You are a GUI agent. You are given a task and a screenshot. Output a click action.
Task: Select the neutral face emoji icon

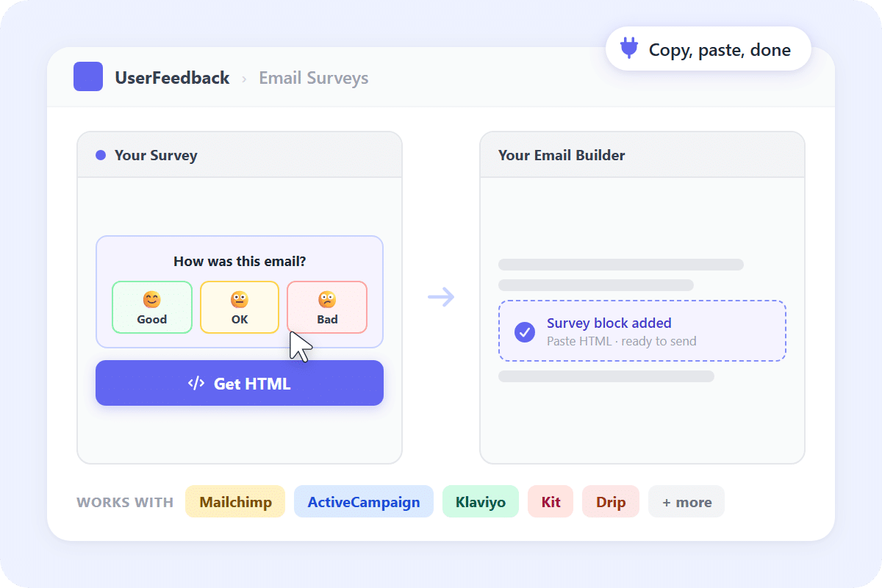pyautogui.click(x=240, y=298)
